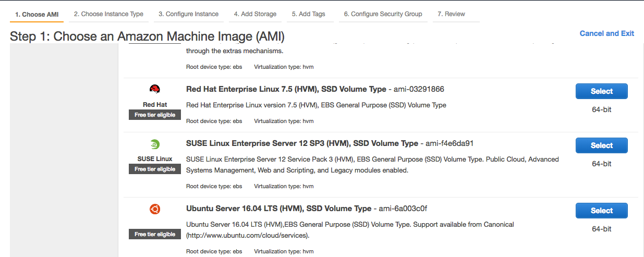
Task: Click the Cancel and Exit link
Action: [x=607, y=33]
